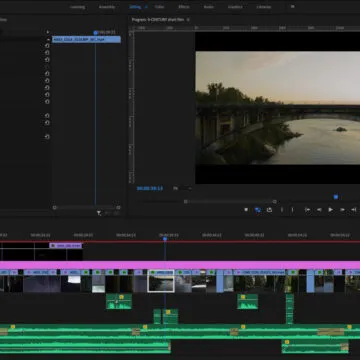The height and width of the screenshot is (360, 360).
Task: Step back one frame
Action: (x=319, y=210)
